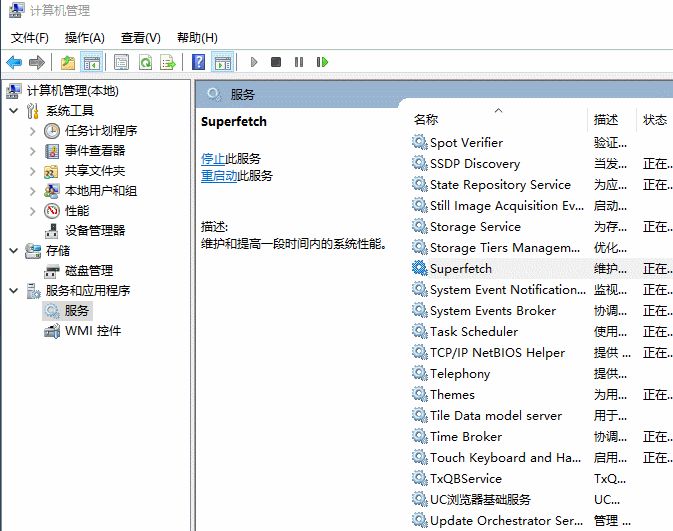Open the 文件(F) menu

pyautogui.click(x=30, y=38)
